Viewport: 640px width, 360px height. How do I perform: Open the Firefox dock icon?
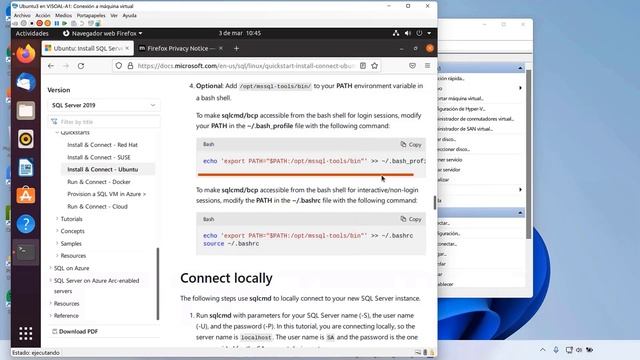tap(26, 54)
